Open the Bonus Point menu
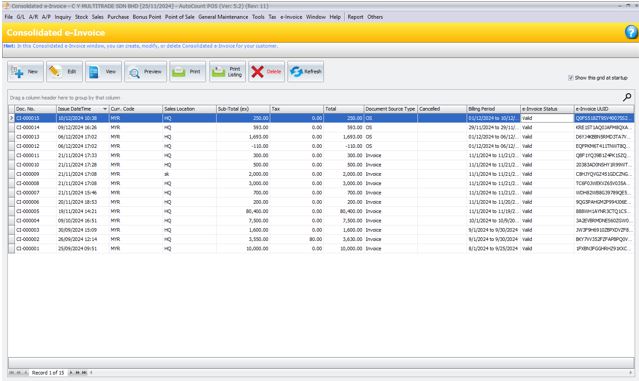The height and width of the screenshot is (381, 639). coord(147,17)
